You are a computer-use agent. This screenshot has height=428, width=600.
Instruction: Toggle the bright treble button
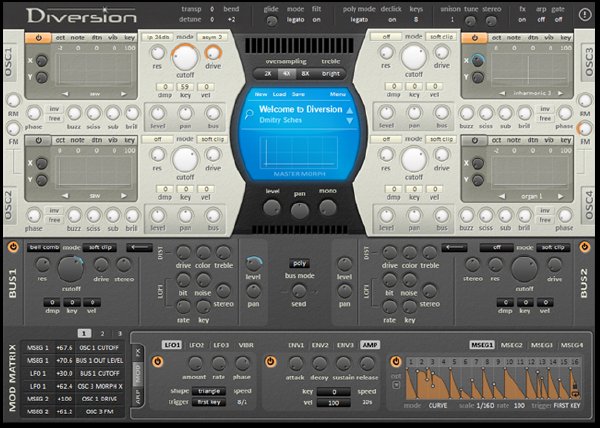(x=331, y=73)
